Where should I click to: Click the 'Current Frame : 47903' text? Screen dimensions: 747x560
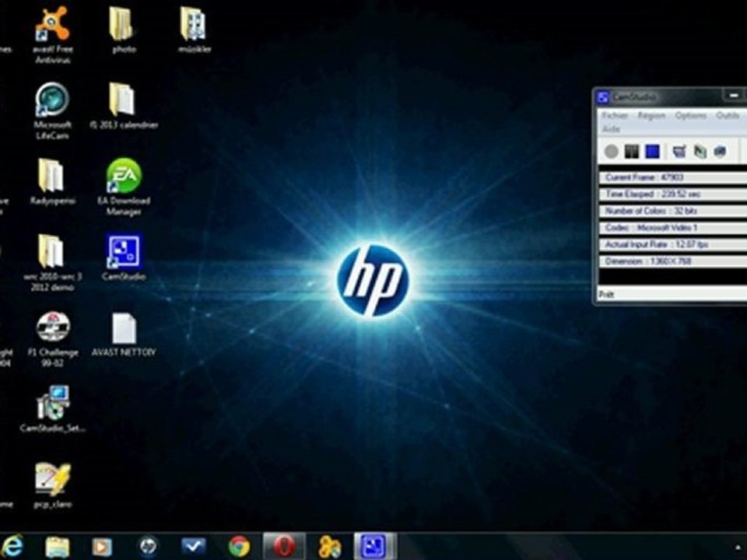644,177
